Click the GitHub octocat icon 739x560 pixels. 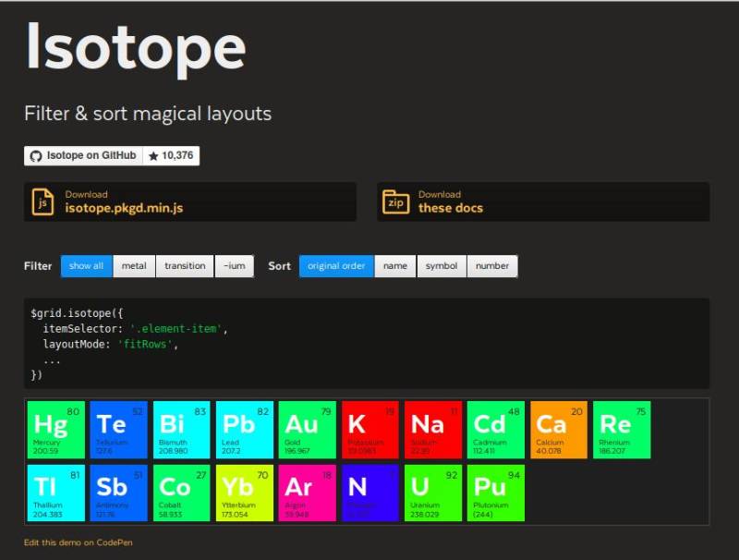[36, 156]
